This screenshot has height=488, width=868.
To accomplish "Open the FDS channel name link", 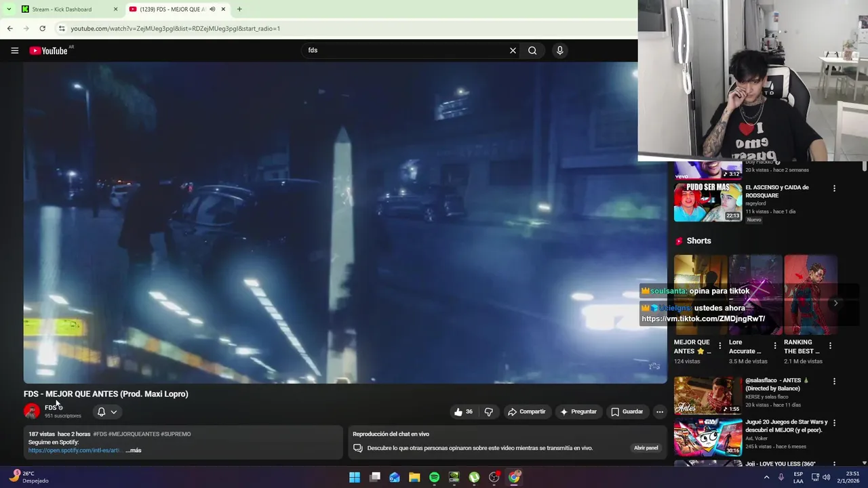I will 51,407.
